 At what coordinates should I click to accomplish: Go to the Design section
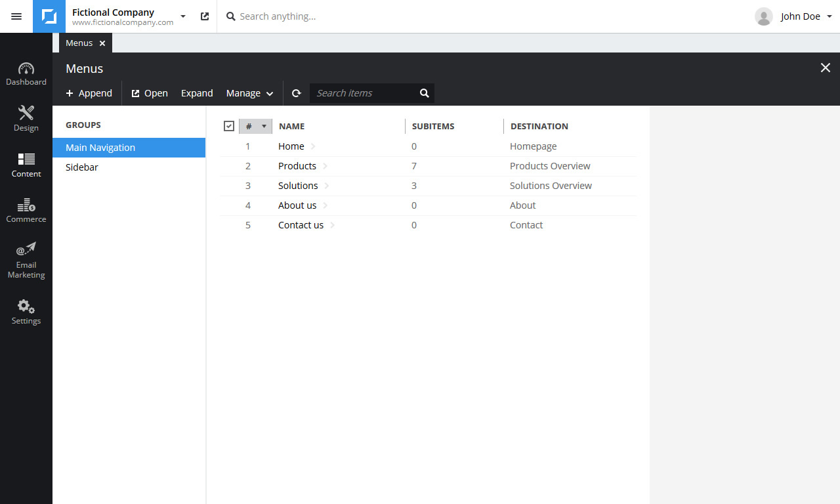pyautogui.click(x=26, y=119)
